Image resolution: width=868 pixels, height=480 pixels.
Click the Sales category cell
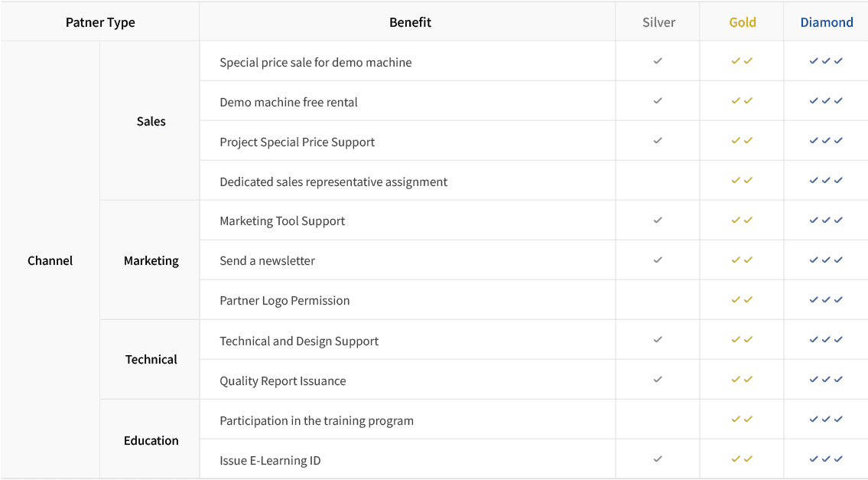tap(151, 122)
